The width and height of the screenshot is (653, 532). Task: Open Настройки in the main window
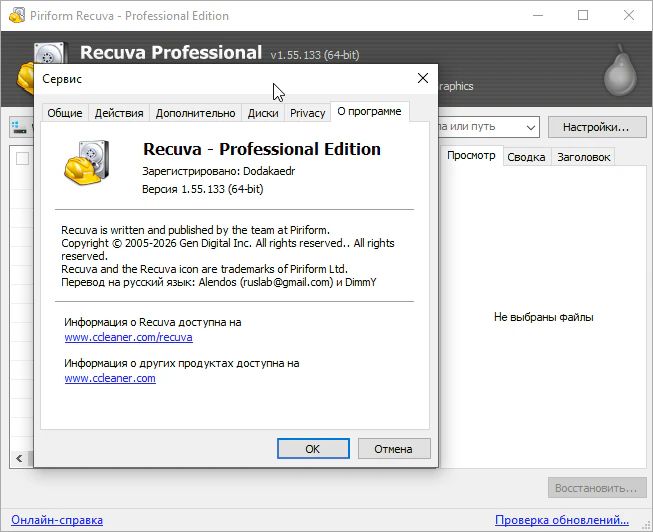click(596, 127)
